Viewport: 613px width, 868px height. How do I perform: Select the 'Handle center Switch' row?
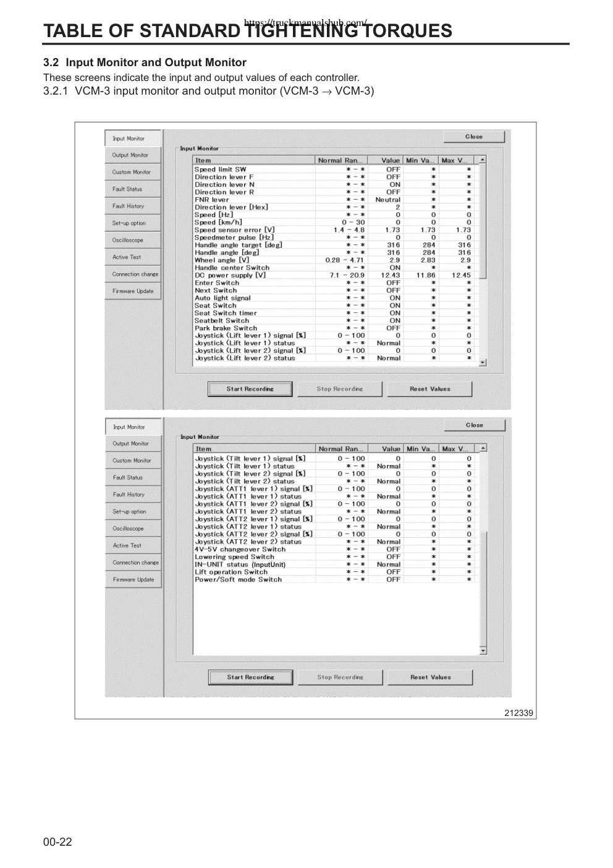336,268
